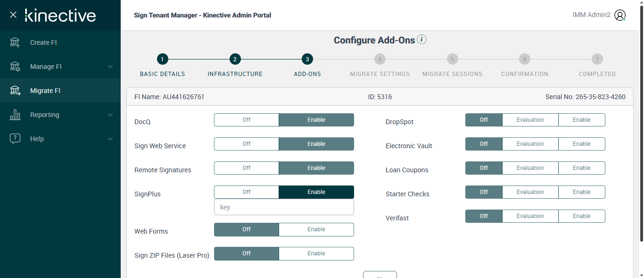The height and width of the screenshot is (278, 644).
Task: Expand the Manage FI submenu chevron
Action: pyautogui.click(x=110, y=67)
